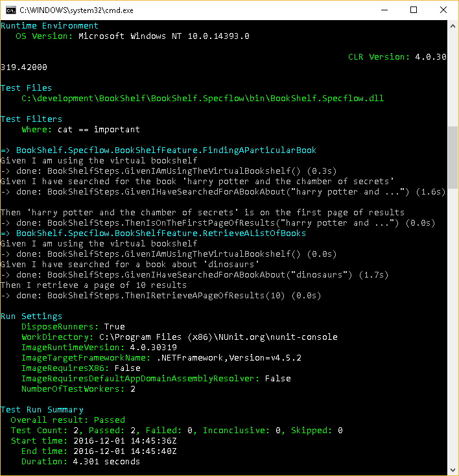The width and height of the screenshot is (459, 476).
Task: Click the FindingAParticularBook test name line
Action: click(x=158, y=150)
